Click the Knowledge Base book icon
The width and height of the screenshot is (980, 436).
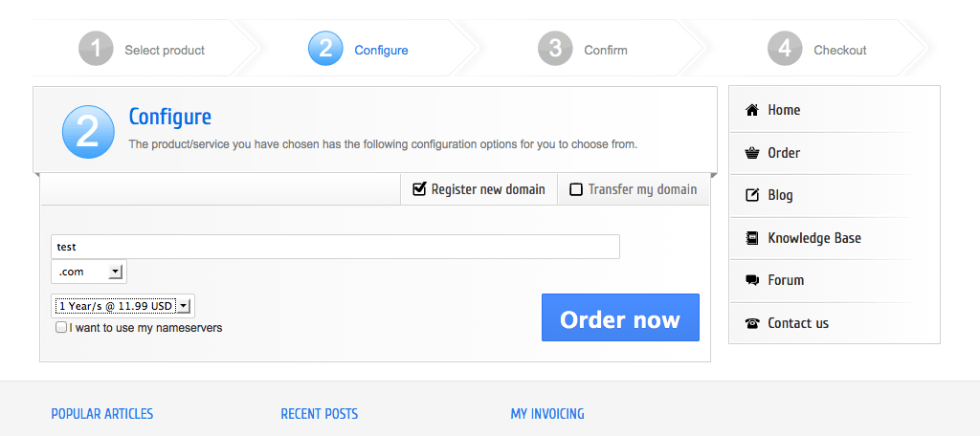751,238
